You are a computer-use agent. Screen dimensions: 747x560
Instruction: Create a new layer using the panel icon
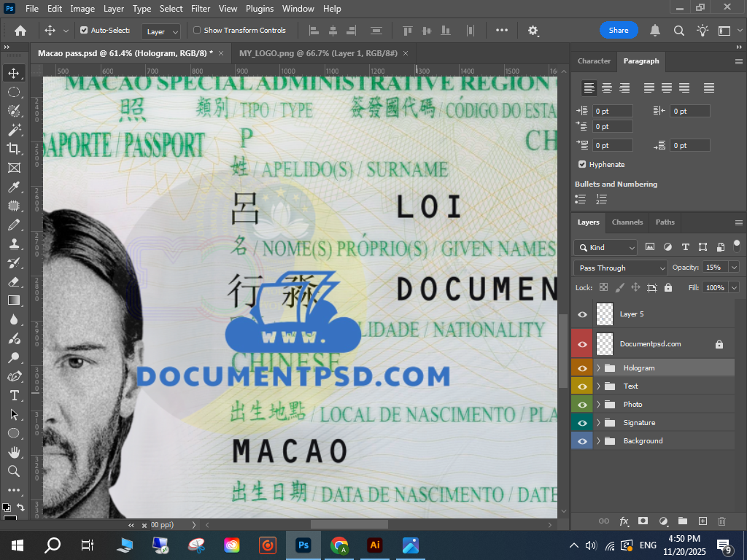tap(703, 521)
